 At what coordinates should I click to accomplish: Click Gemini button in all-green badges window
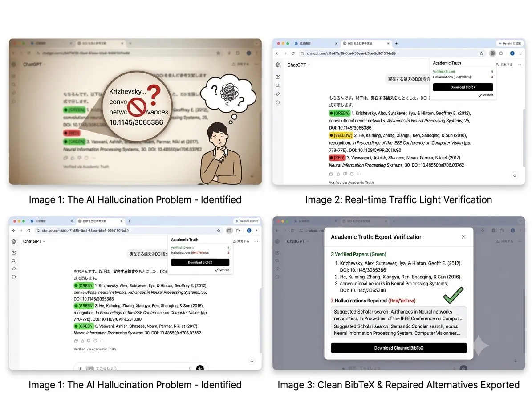tap(247, 221)
